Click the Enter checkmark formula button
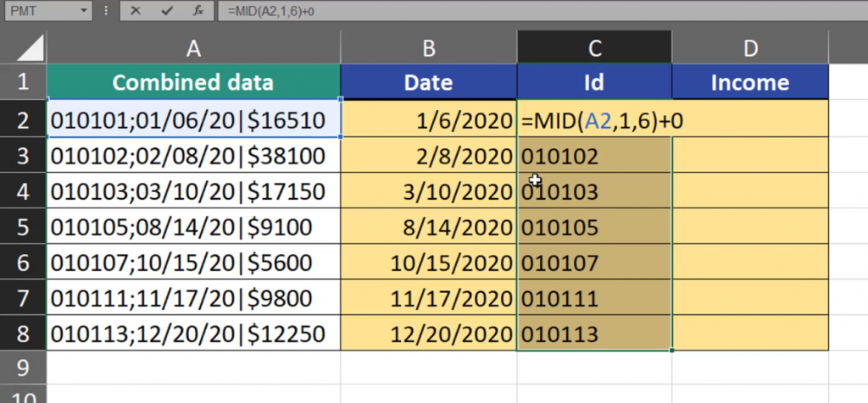Viewport: 868px width, 403px height. 167,11
